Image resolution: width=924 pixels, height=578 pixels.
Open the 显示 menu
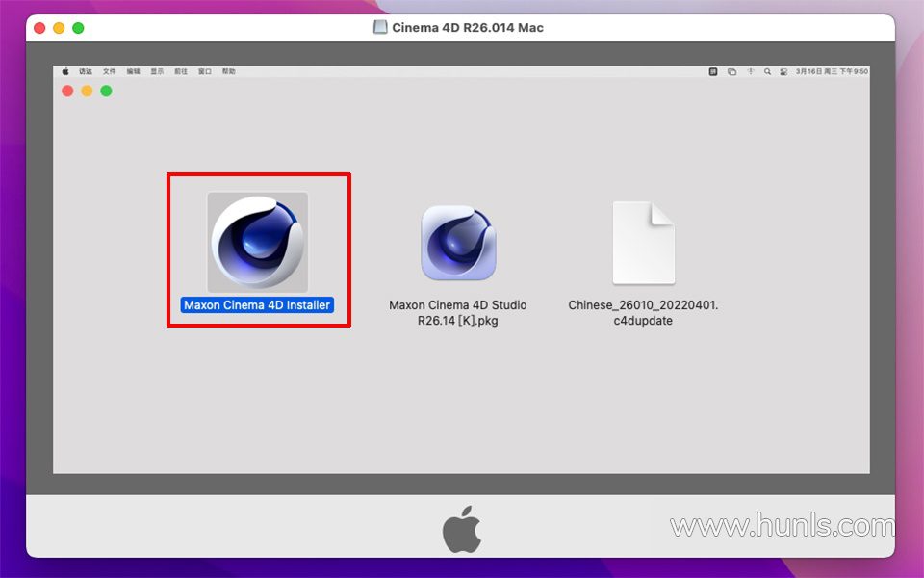[x=157, y=71]
